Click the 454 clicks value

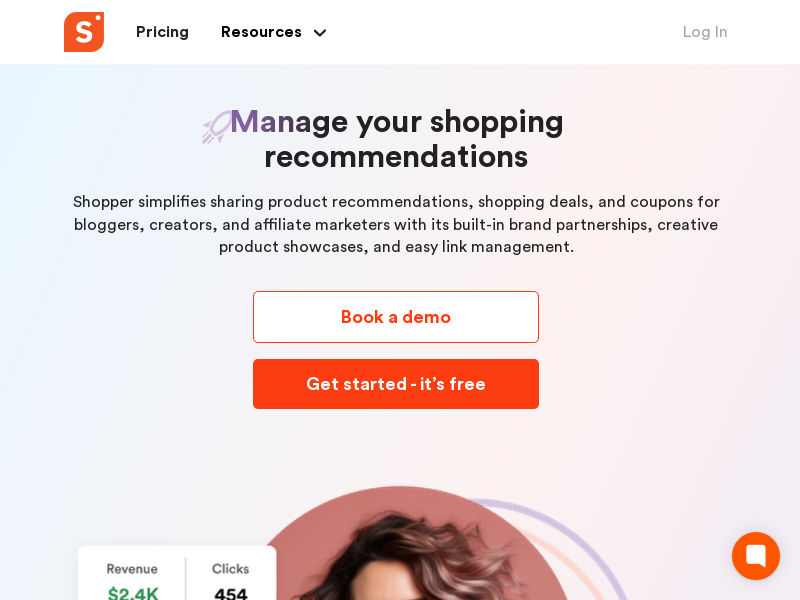coord(231,593)
